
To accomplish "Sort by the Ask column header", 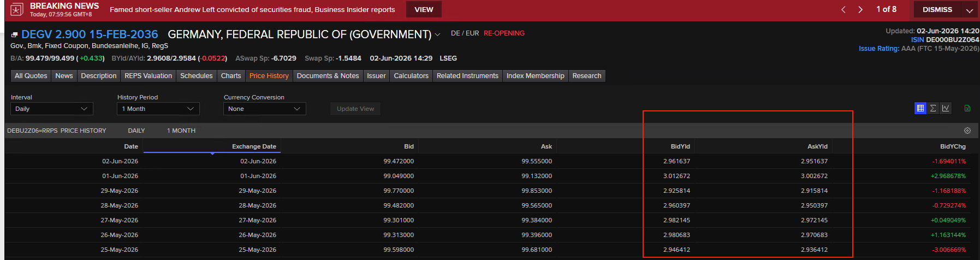I will pyautogui.click(x=547, y=146).
